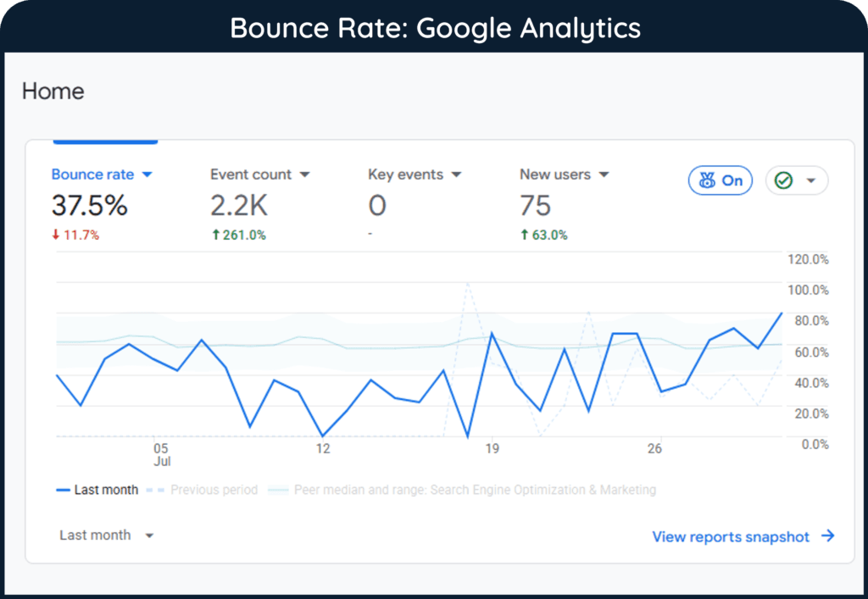Click the 100.0% y-axis label
Image resolution: width=868 pixels, height=599 pixels.
click(x=808, y=291)
